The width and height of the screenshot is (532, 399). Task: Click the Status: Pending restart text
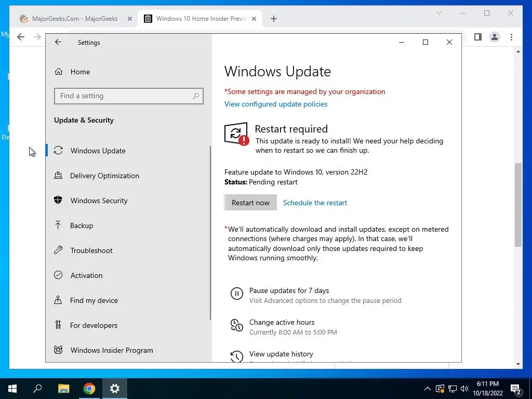tap(261, 182)
